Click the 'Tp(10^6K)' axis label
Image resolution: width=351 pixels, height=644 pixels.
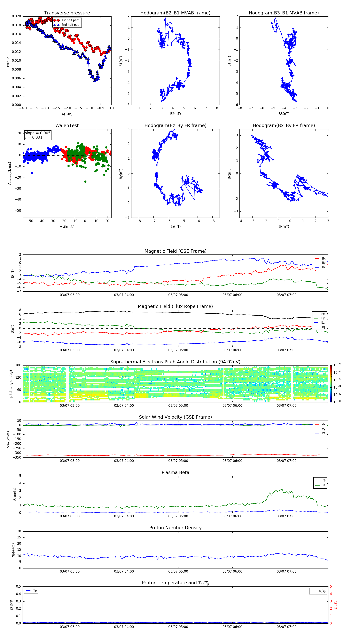(x=11, y=605)
